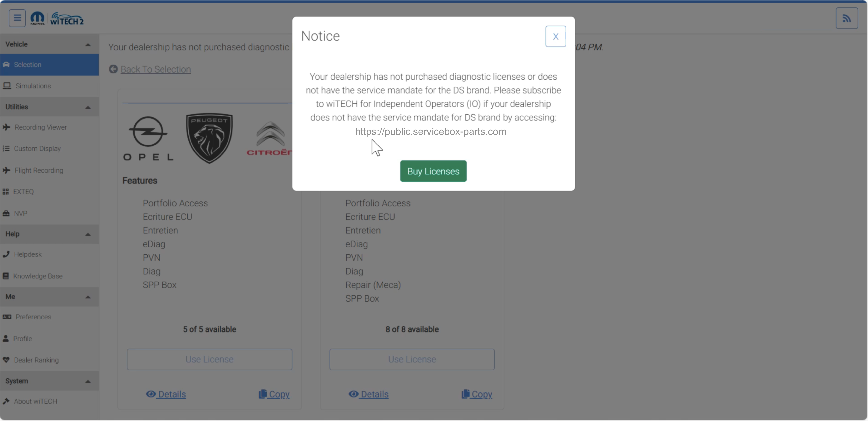
Task: Click the Mopar logo icon
Action: click(37, 18)
